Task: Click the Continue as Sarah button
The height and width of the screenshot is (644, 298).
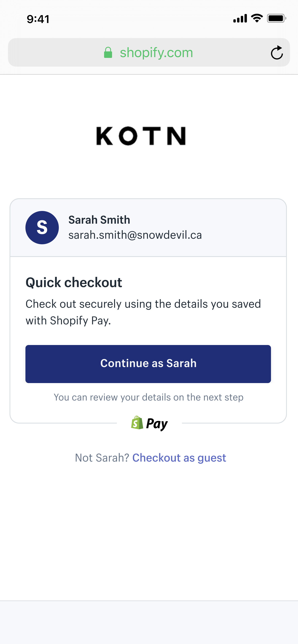Action: click(148, 364)
